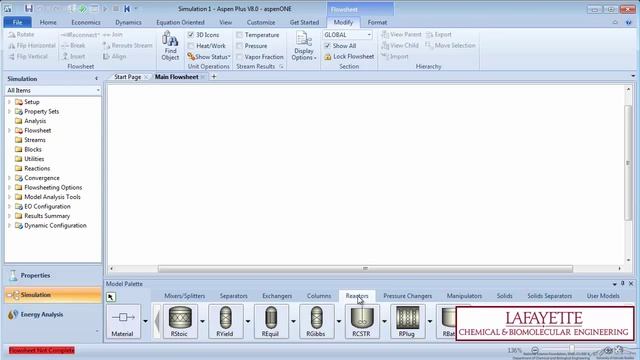The width and height of the screenshot is (640, 360).
Task: Switch to the Home ribbon tab
Action: click(48, 22)
